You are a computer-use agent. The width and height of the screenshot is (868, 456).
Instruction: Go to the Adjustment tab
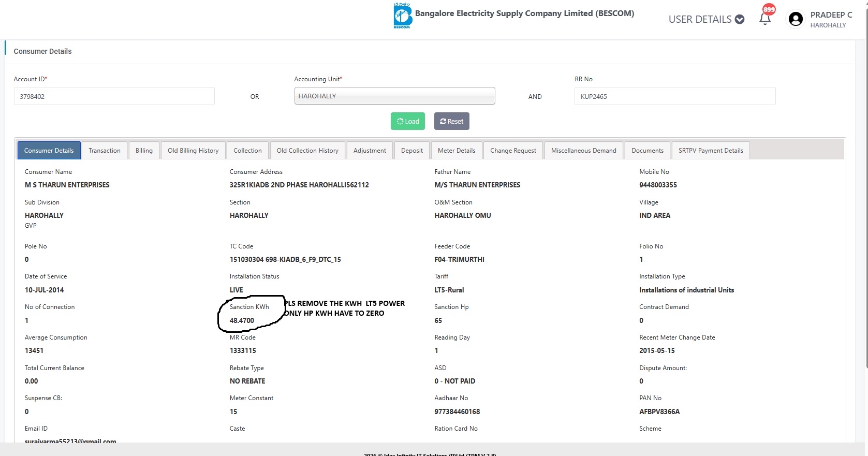click(x=370, y=151)
